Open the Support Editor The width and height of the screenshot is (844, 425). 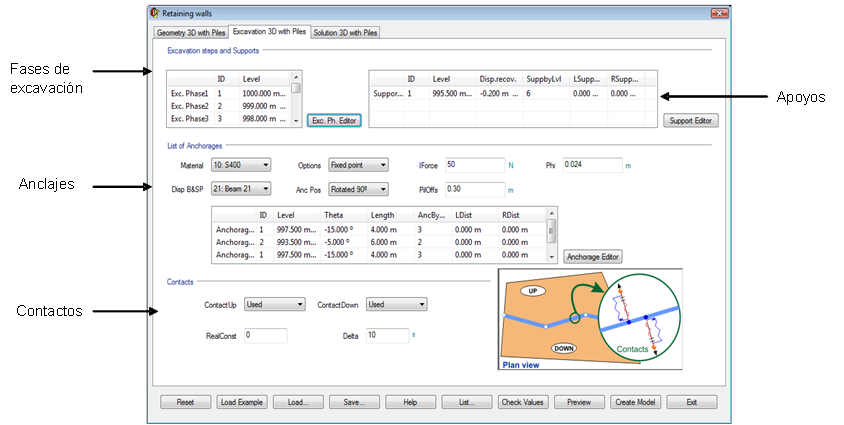pyautogui.click(x=691, y=121)
